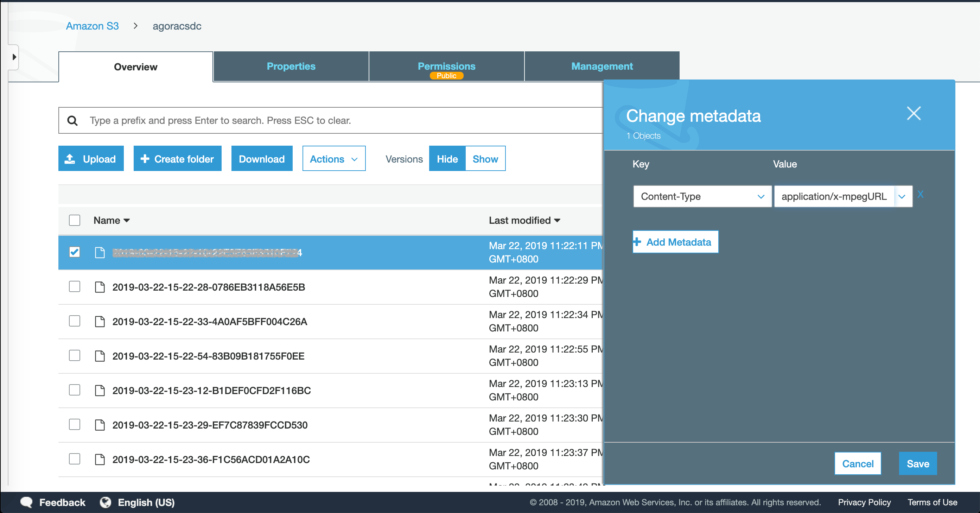Expand the application/x-mpegURL value dropdown arrow
This screenshot has height=513, width=980.
click(902, 197)
